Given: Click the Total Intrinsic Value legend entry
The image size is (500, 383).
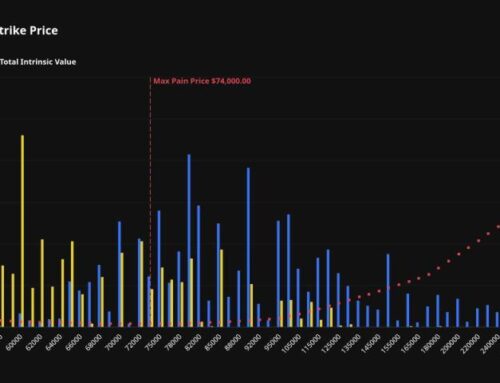Looking at the screenshot, I should tap(38, 62).
